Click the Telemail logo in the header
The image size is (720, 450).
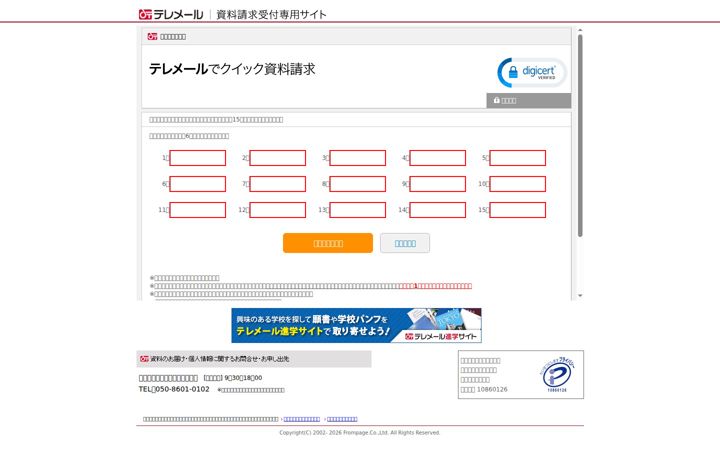(x=171, y=15)
